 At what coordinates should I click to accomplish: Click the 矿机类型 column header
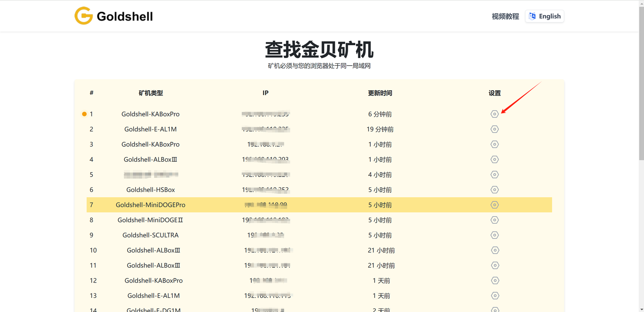pyautogui.click(x=151, y=93)
